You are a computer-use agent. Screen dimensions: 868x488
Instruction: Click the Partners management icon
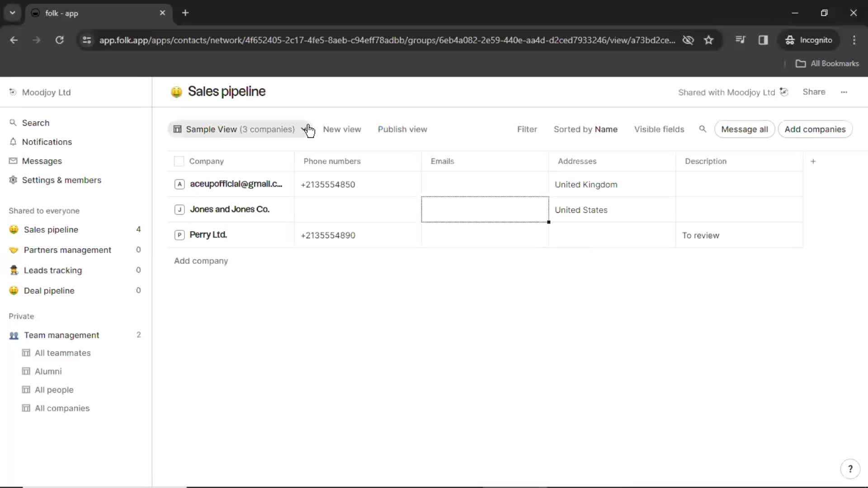pyautogui.click(x=14, y=250)
